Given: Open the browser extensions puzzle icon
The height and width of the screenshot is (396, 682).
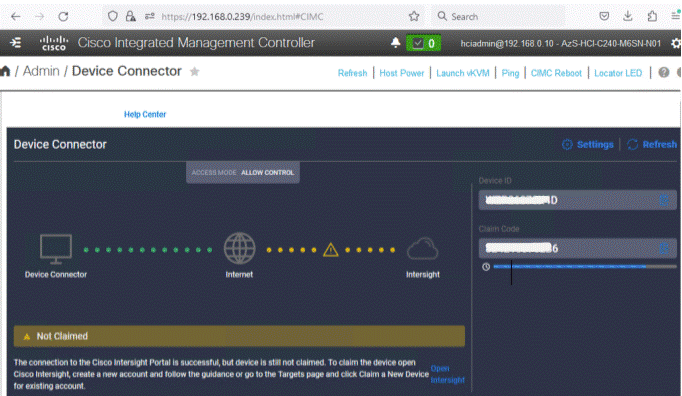Looking at the screenshot, I should [652, 17].
